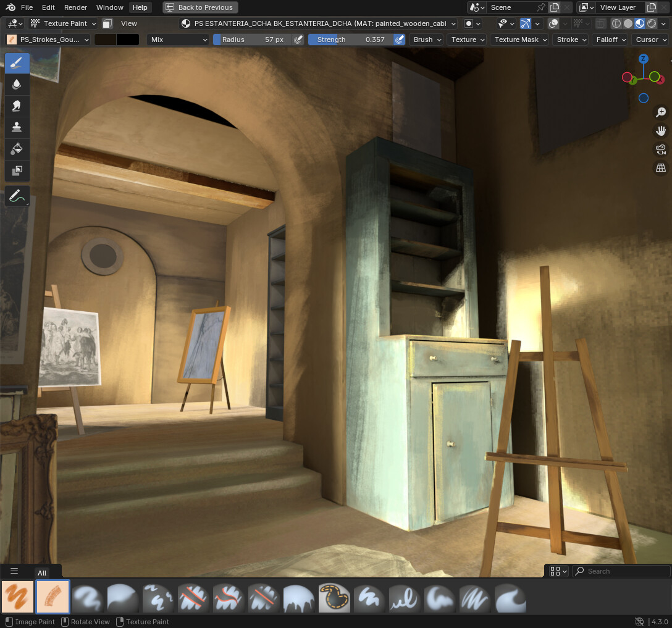Select the orange stroke brush thumbnail

click(18, 597)
